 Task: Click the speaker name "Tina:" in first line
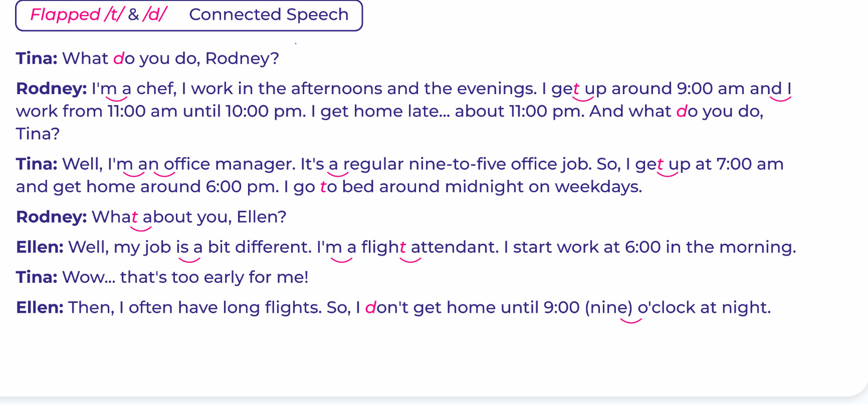[37, 59]
